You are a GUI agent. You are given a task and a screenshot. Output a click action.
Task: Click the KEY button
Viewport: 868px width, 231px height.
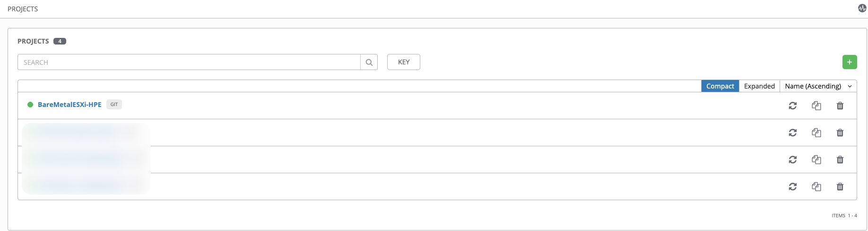coord(404,62)
